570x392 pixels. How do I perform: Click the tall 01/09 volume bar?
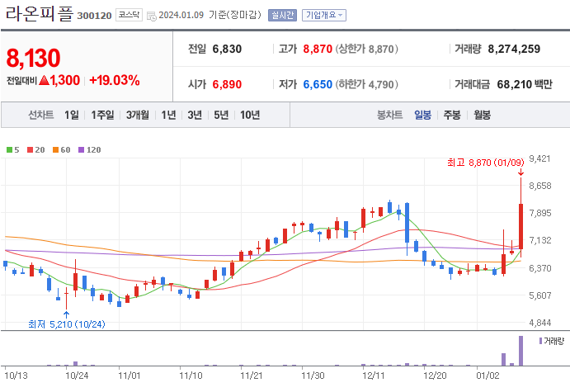[521, 351]
